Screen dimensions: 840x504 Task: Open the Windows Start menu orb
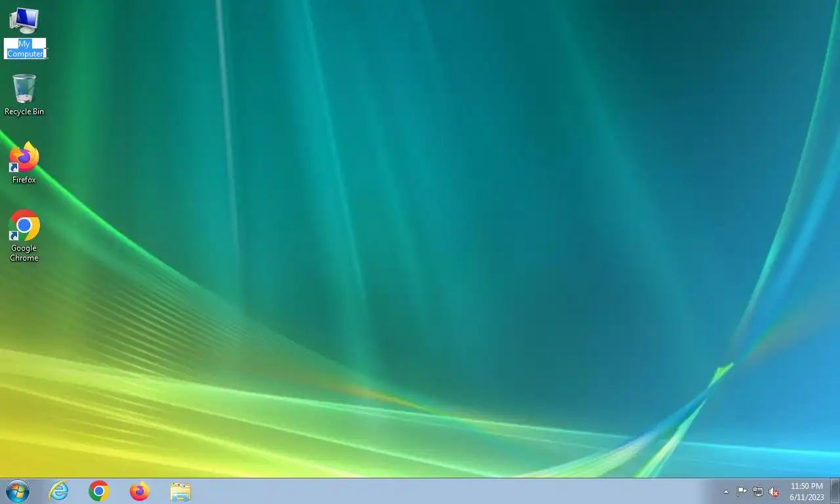17,491
